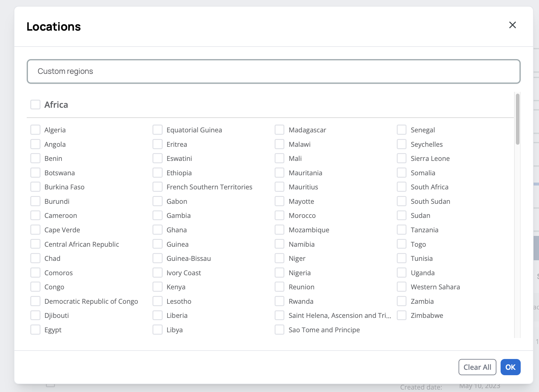Check the French Southern Territories option
This screenshot has width=539, height=392.
click(x=158, y=187)
